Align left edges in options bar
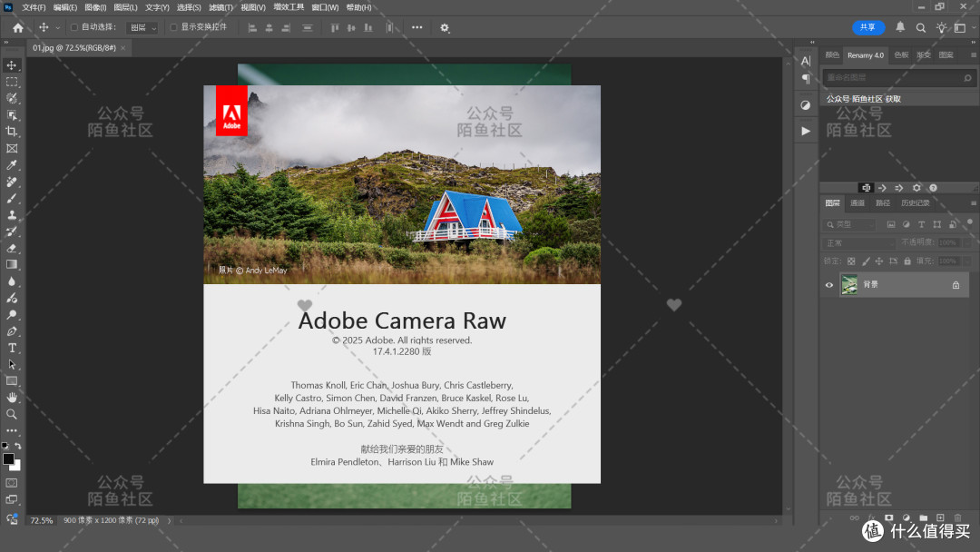The height and width of the screenshot is (552, 980). click(252, 27)
